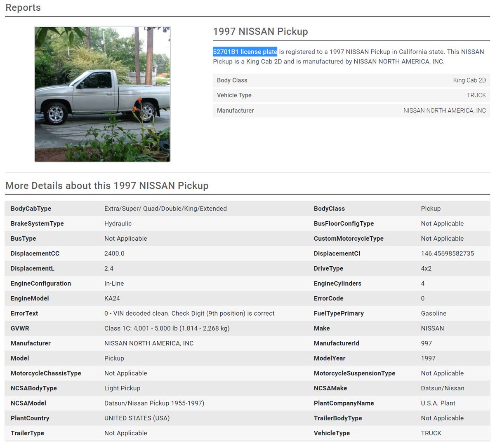Select the 1997 ModelYear value
495x448 pixels.
428,358
